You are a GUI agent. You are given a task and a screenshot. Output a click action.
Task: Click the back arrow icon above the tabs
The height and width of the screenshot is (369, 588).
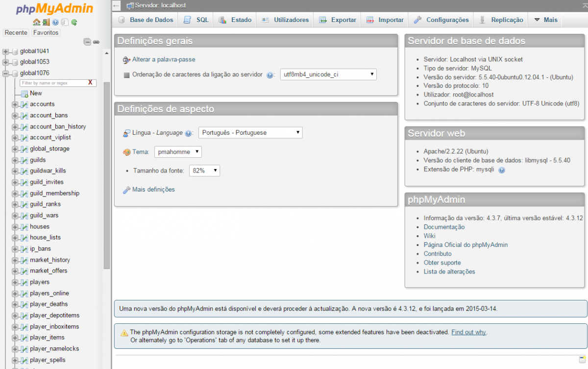click(116, 5)
